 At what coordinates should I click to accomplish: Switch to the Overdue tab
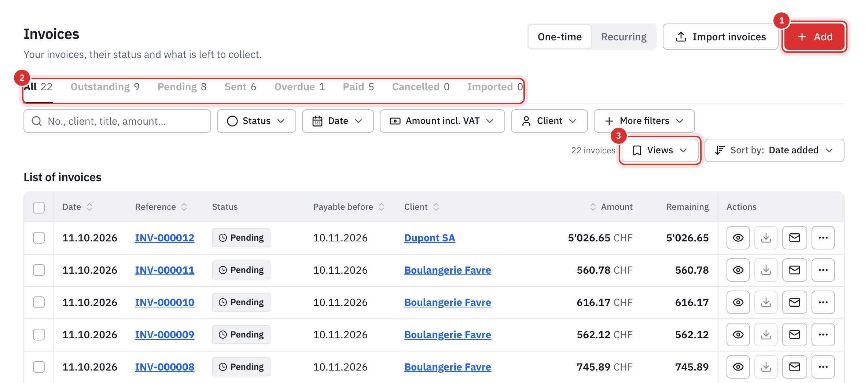coord(299,87)
